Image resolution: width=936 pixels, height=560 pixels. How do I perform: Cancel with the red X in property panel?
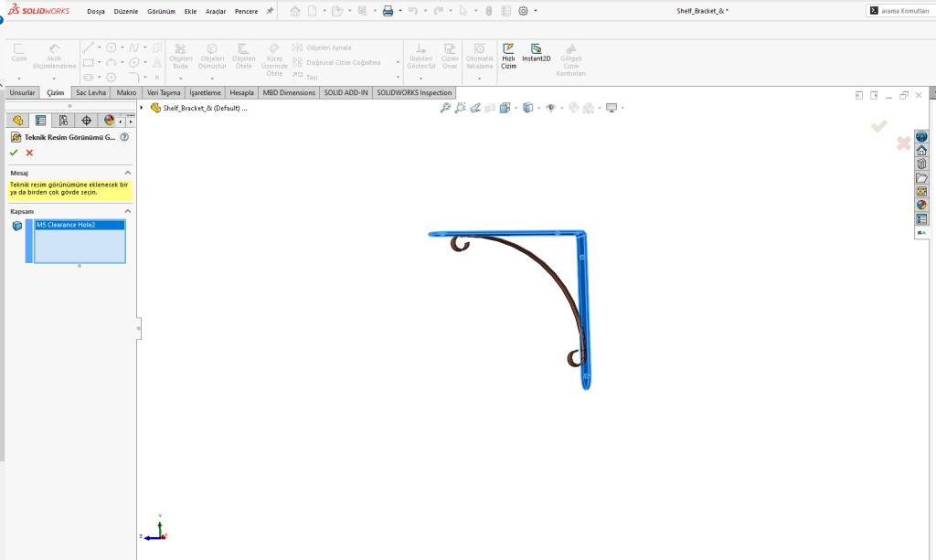pyautogui.click(x=29, y=153)
